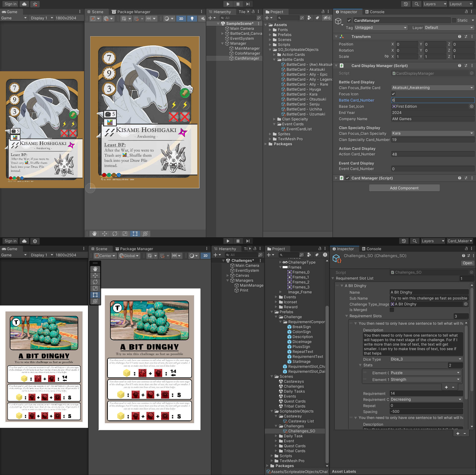
Task: Toggle the Is Merged checkbox
Action: click(x=392, y=310)
